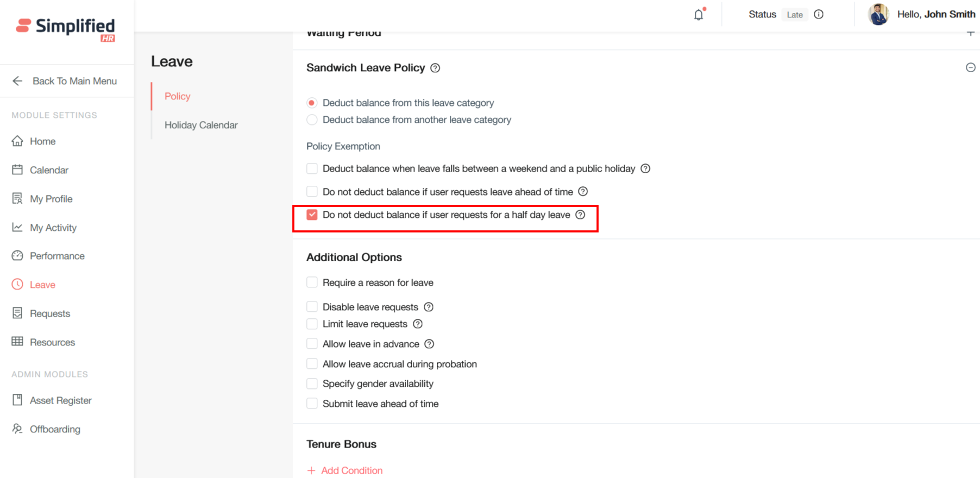980x478 pixels.
Task: Click help icon beside half day leave option
Action: tap(580, 215)
